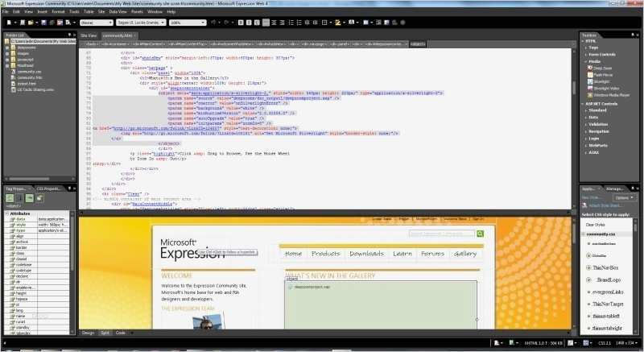
Task: Open the Format menu
Action: click(x=58, y=12)
